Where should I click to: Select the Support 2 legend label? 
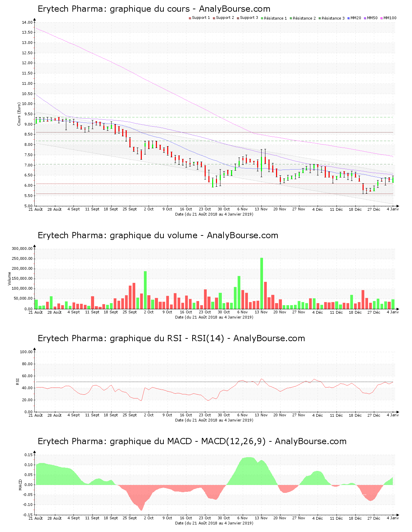pyautogui.click(x=225, y=18)
